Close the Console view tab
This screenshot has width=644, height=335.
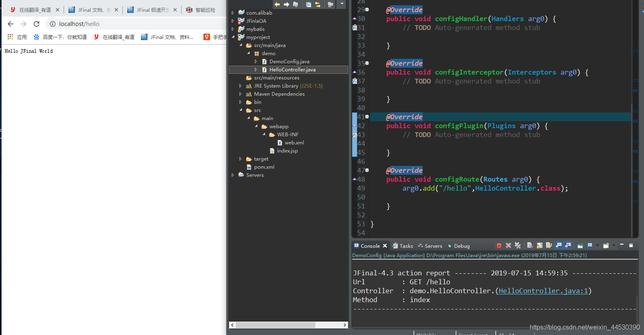coord(385,246)
